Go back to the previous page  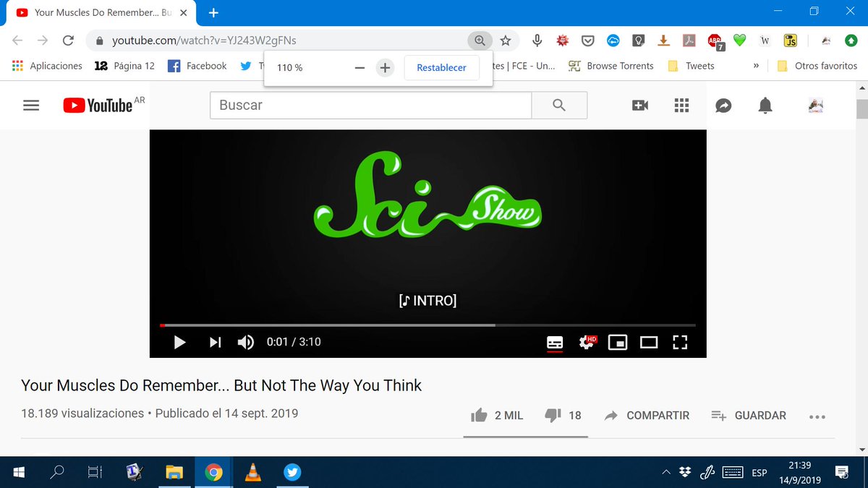point(17,40)
